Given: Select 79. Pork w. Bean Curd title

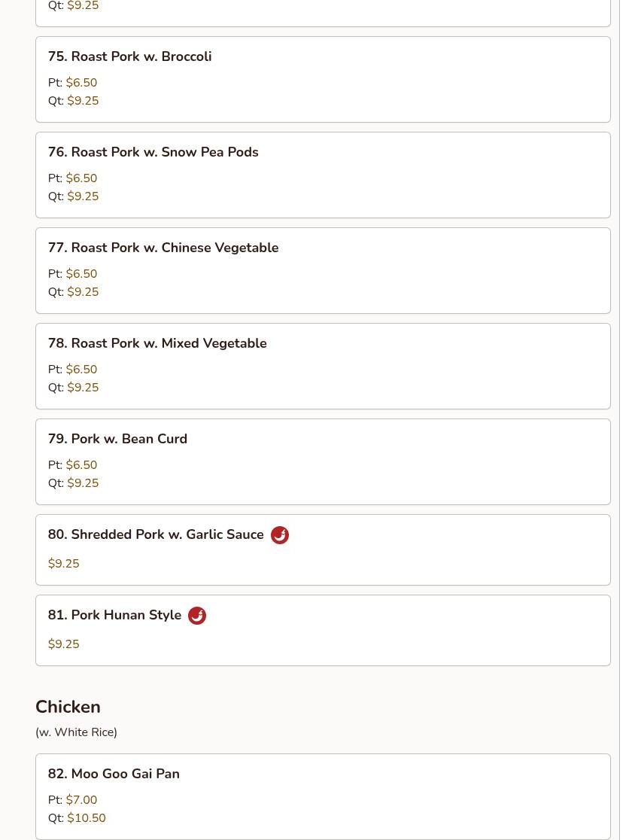Looking at the screenshot, I should [117, 438].
